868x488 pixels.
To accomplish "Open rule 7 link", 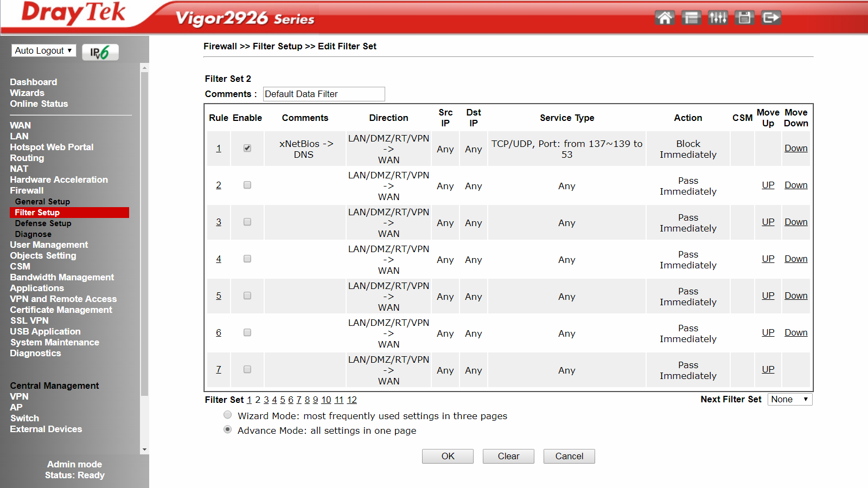I will coord(219,369).
